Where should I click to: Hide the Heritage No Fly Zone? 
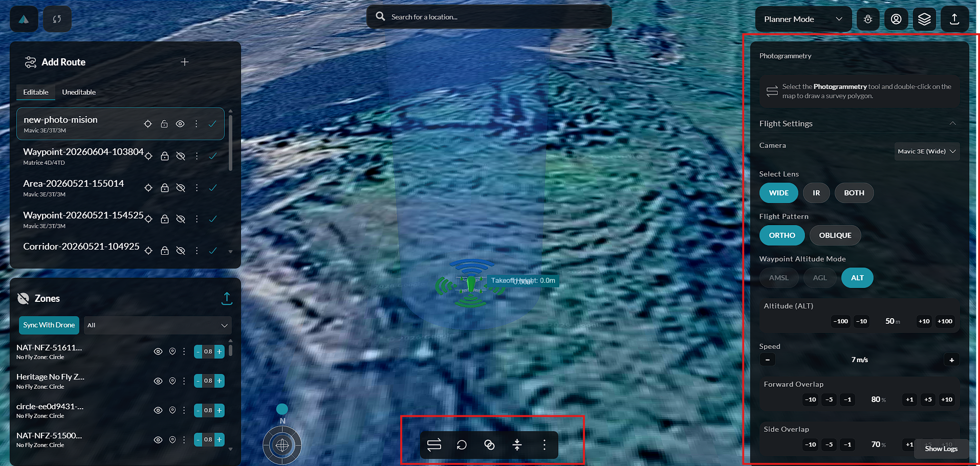coord(158,381)
